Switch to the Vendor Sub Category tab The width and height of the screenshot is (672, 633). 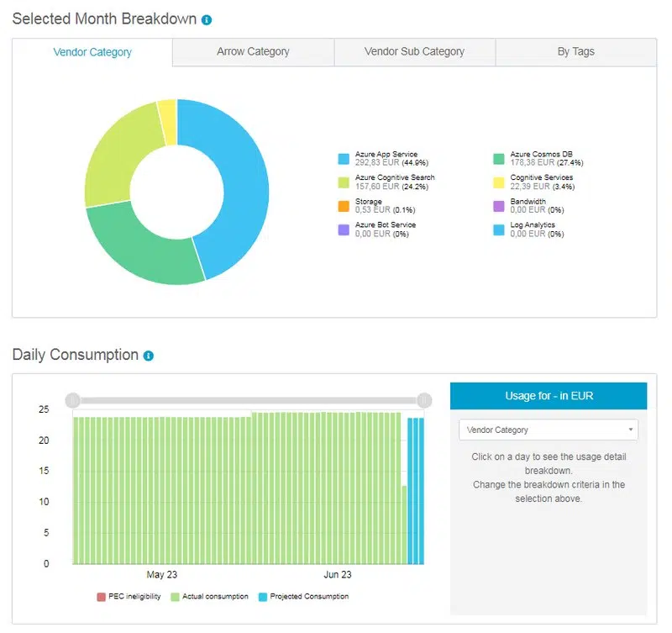415,52
